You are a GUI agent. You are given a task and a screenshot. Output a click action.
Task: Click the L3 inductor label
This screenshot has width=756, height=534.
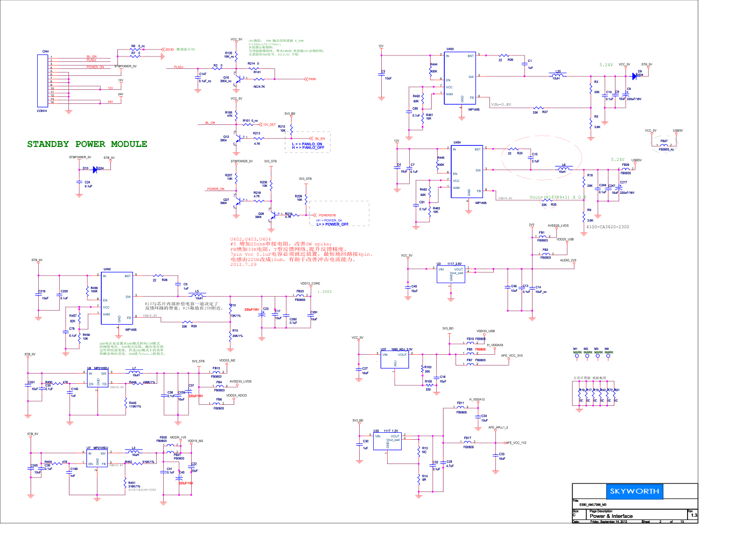[x=134, y=448]
